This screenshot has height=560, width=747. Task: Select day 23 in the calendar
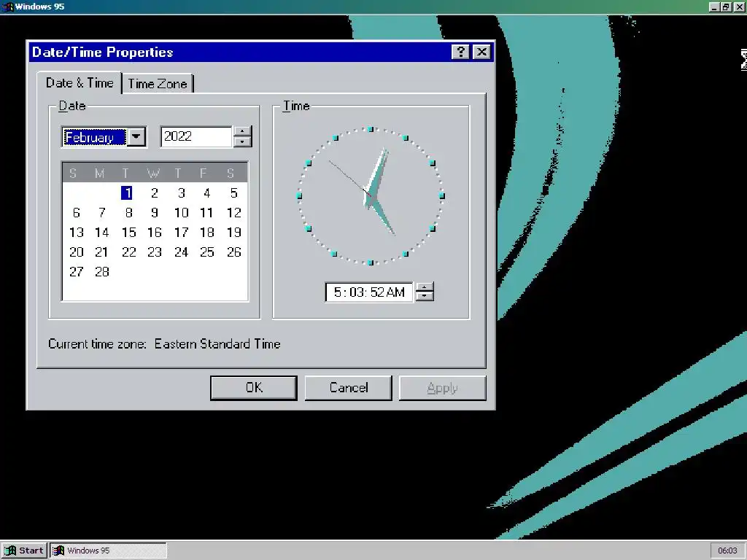click(154, 252)
